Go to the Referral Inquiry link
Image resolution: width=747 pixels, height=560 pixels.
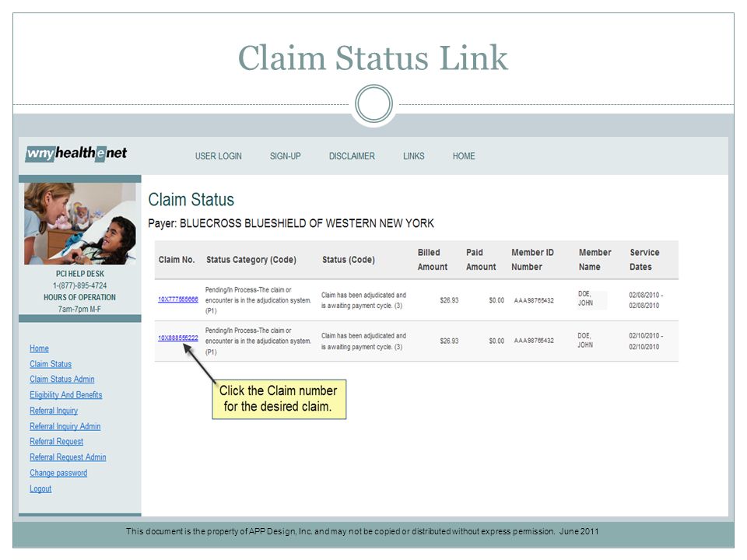[x=54, y=411]
